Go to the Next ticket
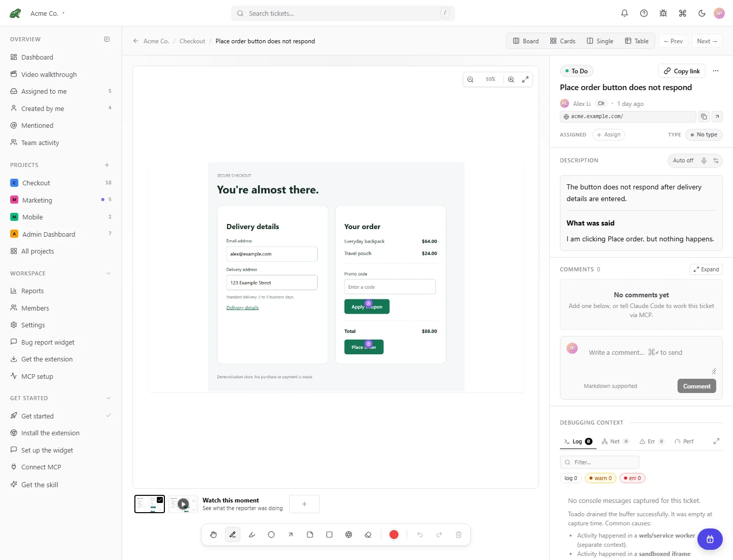This screenshot has height=560, width=733. click(x=707, y=41)
